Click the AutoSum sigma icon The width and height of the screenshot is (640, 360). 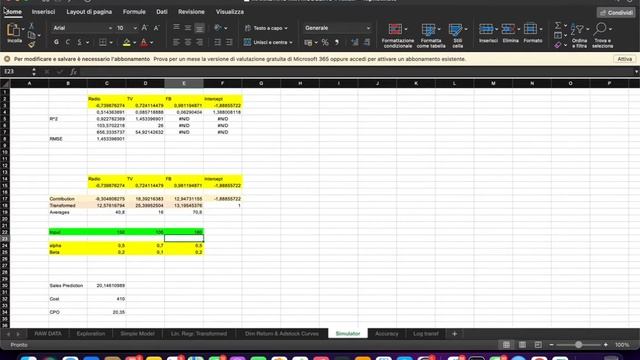pyautogui.click(x=558, y=26)
